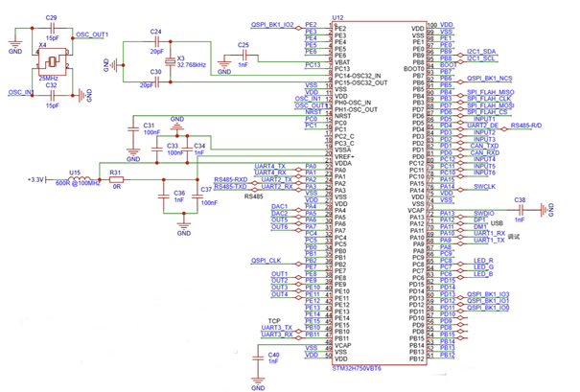Select the STM32H750VBT6 part name
The width and height of the screenshot is (580, 392).
[x=357, y=369]
